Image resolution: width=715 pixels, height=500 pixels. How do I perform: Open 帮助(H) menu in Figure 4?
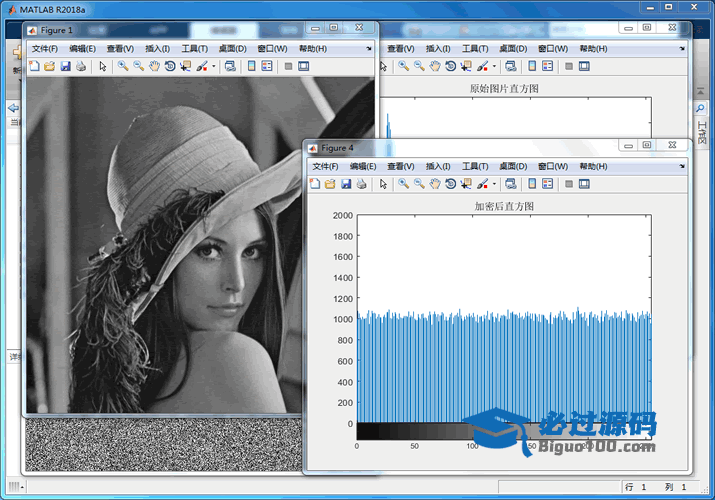(593, 166)
